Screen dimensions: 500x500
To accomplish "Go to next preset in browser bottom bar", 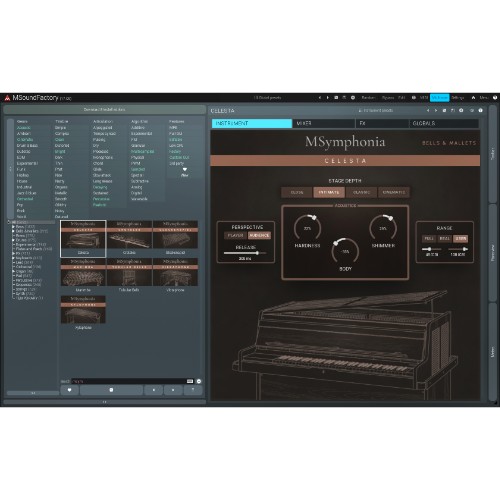I will [x=173, y=390].
